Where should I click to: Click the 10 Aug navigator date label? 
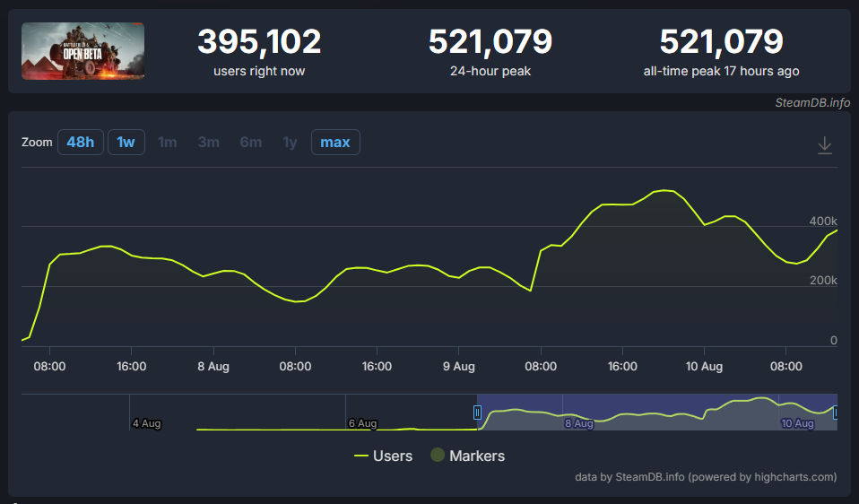pos(797,423)
